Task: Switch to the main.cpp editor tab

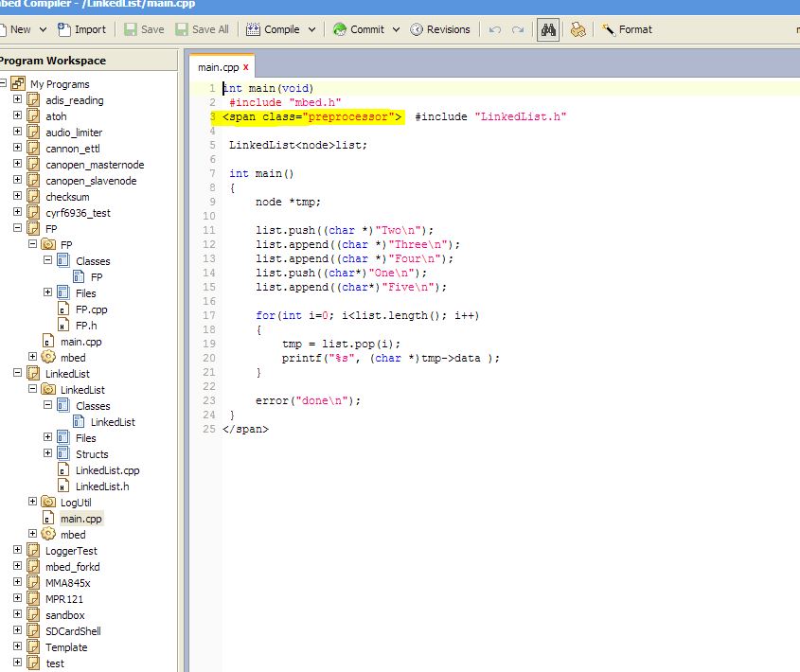Action: pyautogui.click(x=218, y=67)
